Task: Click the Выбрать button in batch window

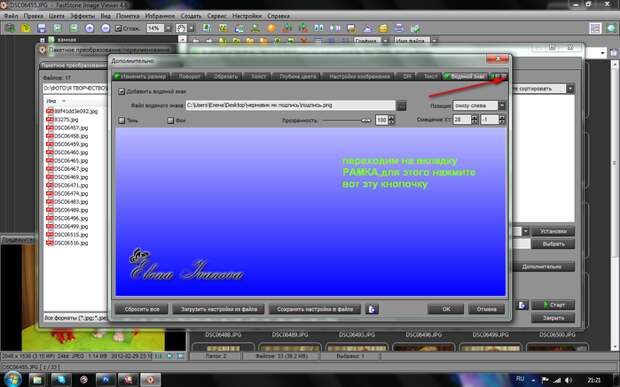Action: point(553,244)
